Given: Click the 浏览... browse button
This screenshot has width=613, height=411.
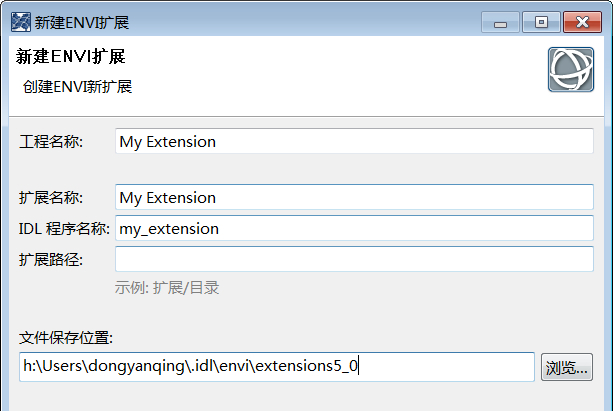Looking at the screenshot, I should pyautogui.click(x=567, y=368).
